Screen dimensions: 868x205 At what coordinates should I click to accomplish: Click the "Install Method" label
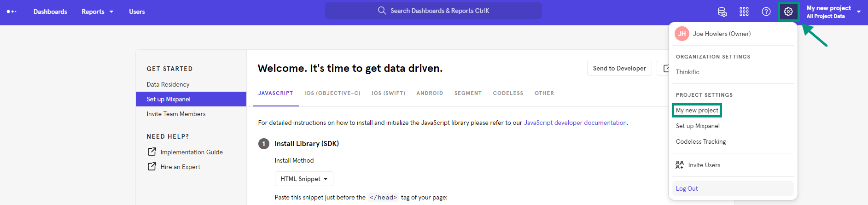[x=294, y=160]
